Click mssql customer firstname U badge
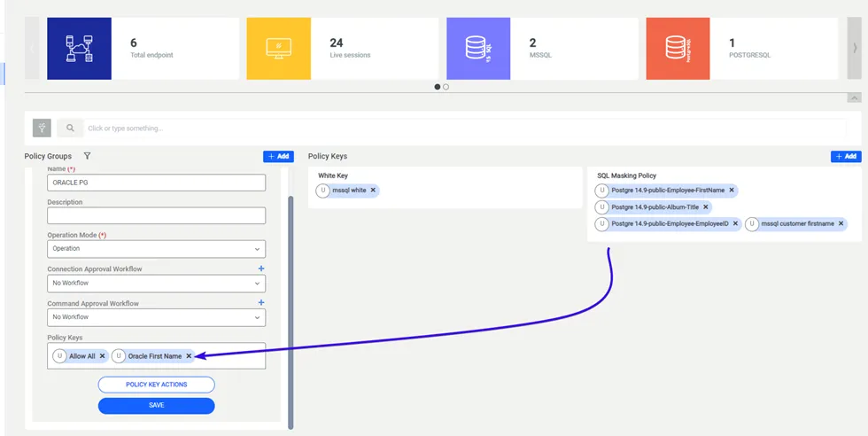The height and width of the screenshot is (436, 868). (x=752, y=224)
